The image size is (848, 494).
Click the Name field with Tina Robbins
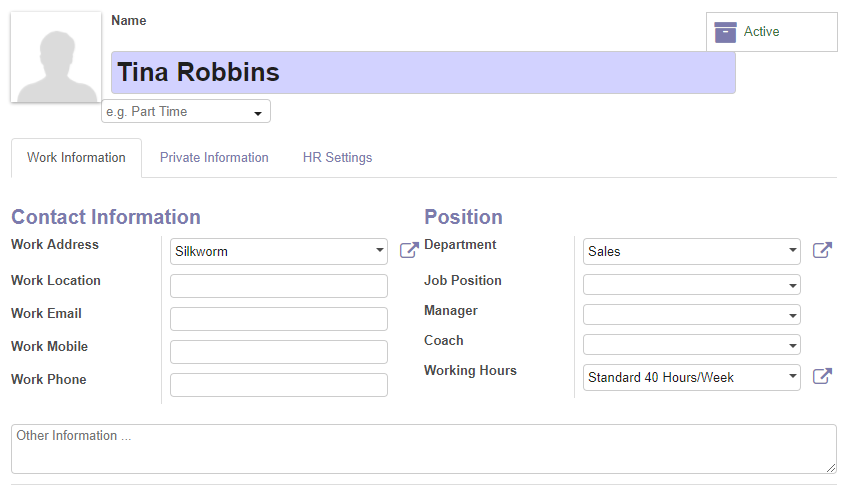423,73
